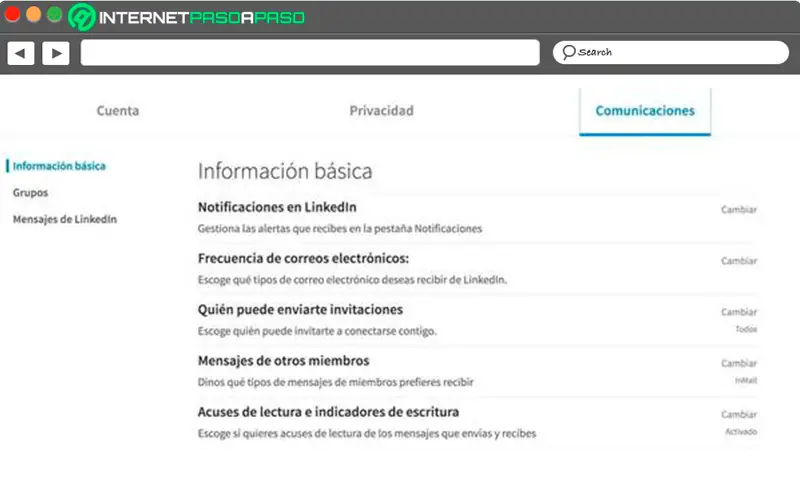Click 'Escoge qué tipos de correo electrónico' description

(x=353, y=280)
